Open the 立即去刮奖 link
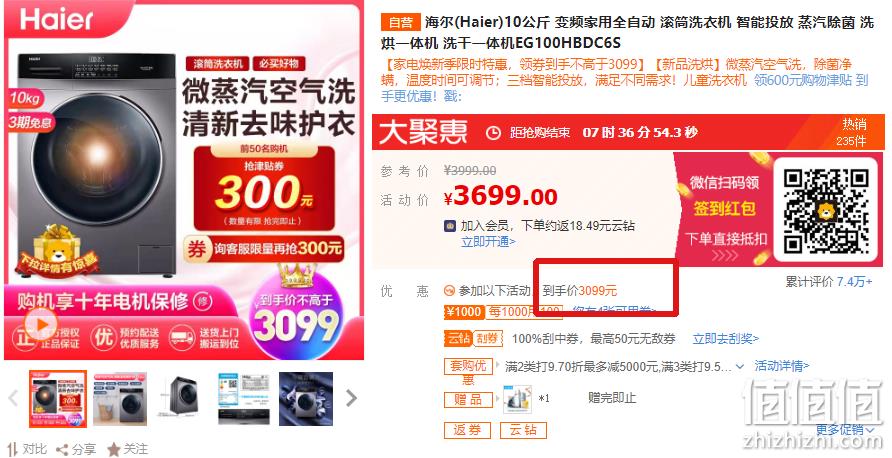The height and width of the screenshot is (458, 892). click(725, 339)
